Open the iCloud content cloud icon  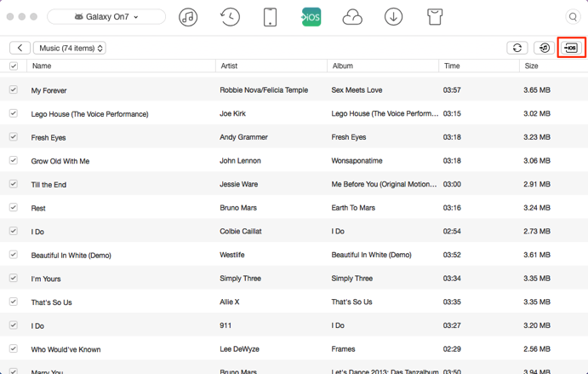(x=352, y=17)
